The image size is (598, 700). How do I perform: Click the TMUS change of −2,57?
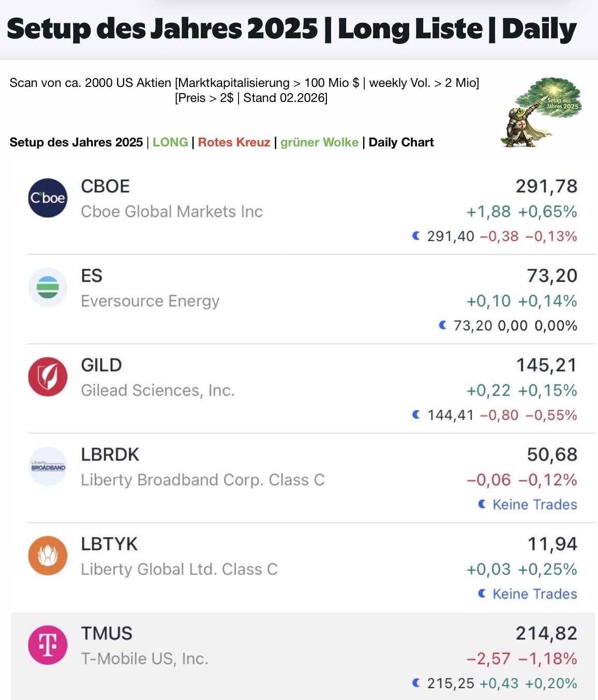click(x=488, y=659)
